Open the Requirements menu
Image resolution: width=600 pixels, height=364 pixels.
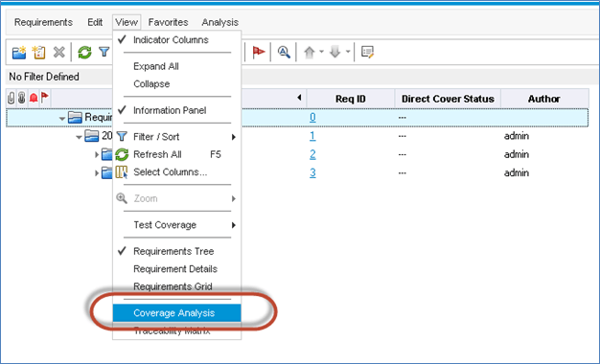click(x=43, y=22)
